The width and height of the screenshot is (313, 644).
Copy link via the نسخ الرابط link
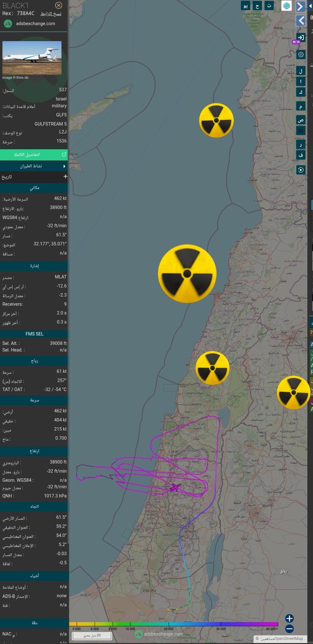pos(51,13)
